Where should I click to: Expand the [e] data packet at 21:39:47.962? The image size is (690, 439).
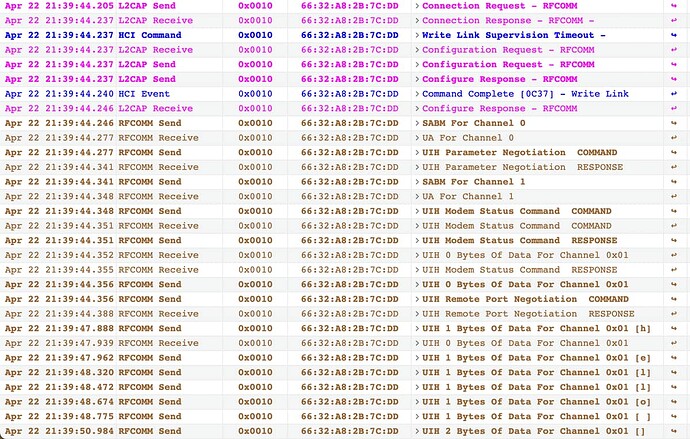[x=417, y=358]
